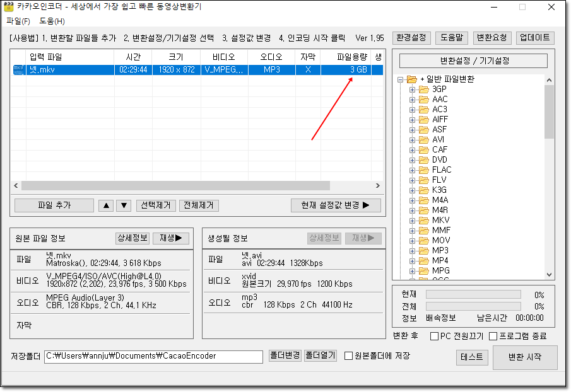Click the AAC folder icon

(x=423, y=100)
